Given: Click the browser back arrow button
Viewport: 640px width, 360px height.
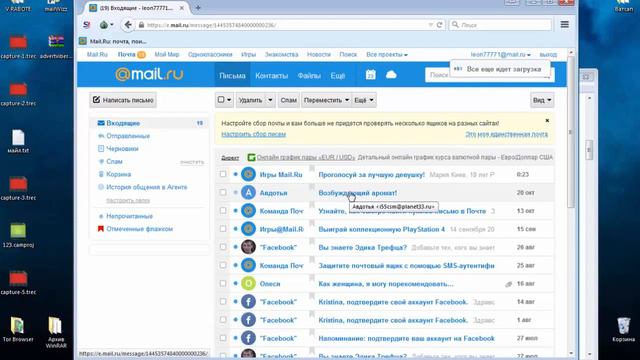Looking at the screenshot, I should tap(128, 25).
